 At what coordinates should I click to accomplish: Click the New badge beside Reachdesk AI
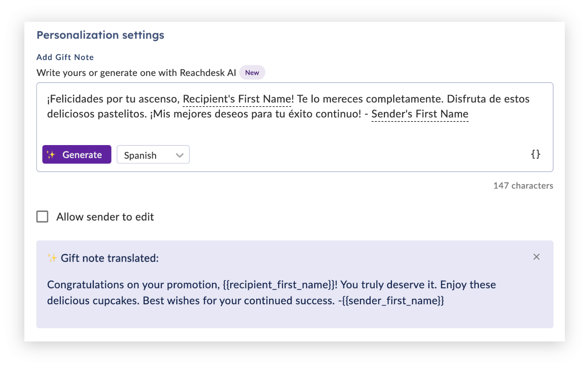tap(252, 73)
